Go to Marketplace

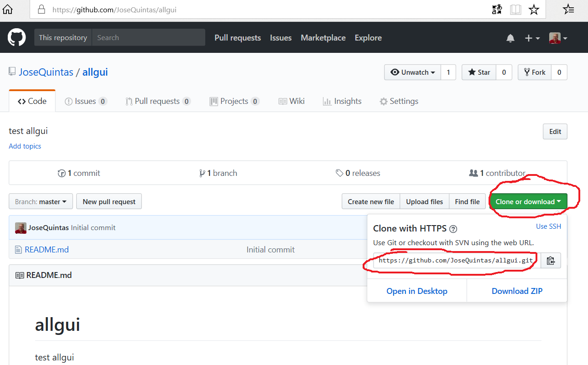coord(323,38)
